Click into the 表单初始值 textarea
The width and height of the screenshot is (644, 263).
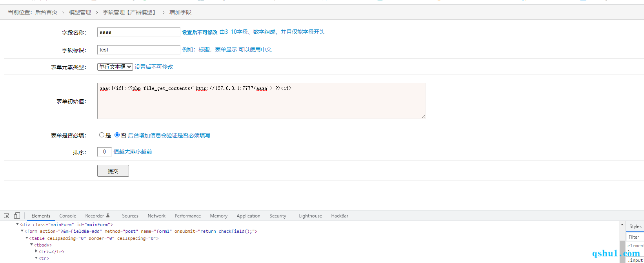pos(262,101)
